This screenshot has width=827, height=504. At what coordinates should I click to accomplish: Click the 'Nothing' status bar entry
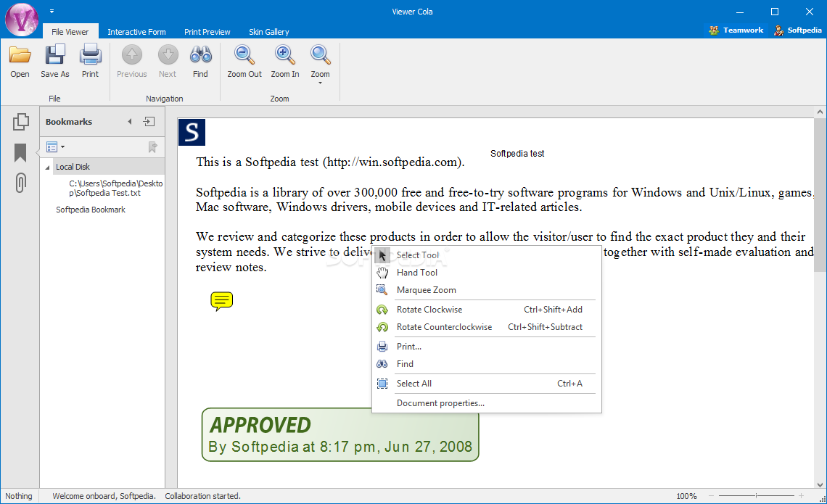point(18,496)
